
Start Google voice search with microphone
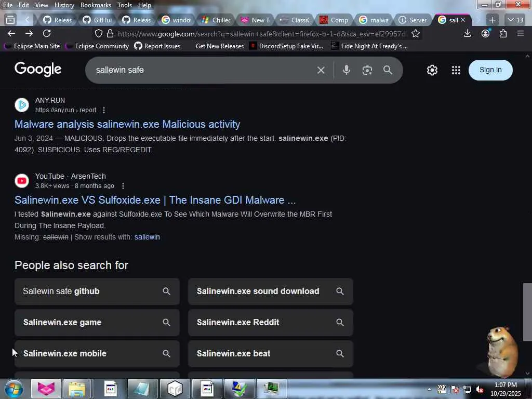(346, 70)
